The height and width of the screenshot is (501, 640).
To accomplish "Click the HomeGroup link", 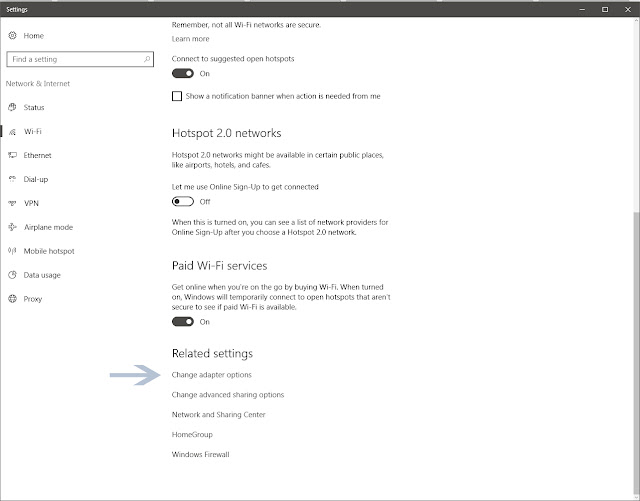I will [x=192, y=434].
